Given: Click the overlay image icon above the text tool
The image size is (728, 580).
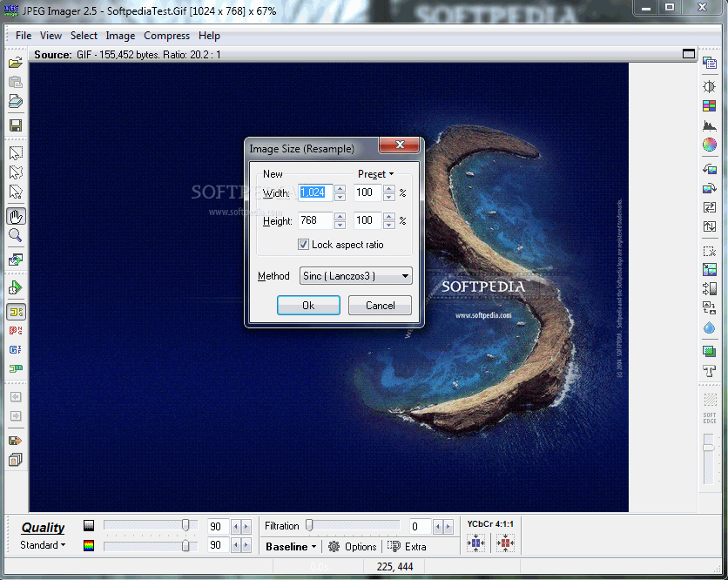Looking at the screenshot, I should [710, 352].
